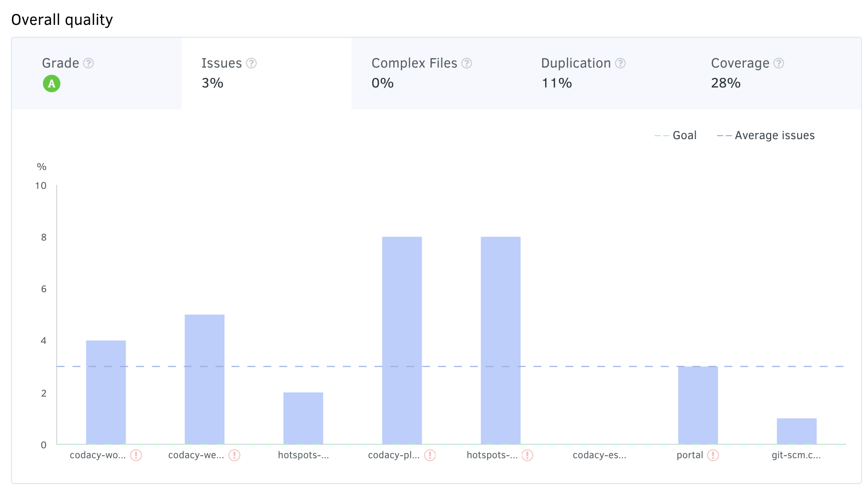Click the warning icon beside codacy-we...
868x493 pixels.
pyautogui.click(x=234, y=455)
